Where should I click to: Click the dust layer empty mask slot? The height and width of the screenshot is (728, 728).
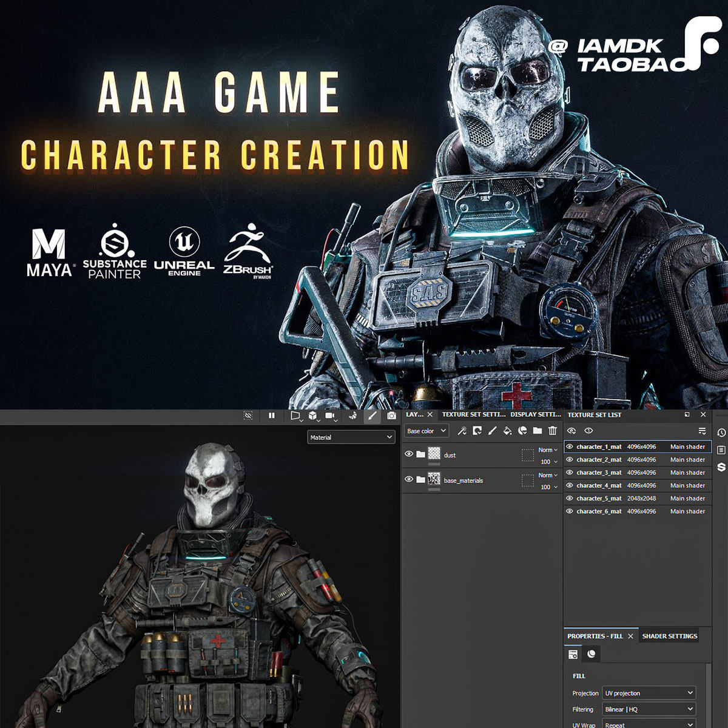(x=528, y=455)
